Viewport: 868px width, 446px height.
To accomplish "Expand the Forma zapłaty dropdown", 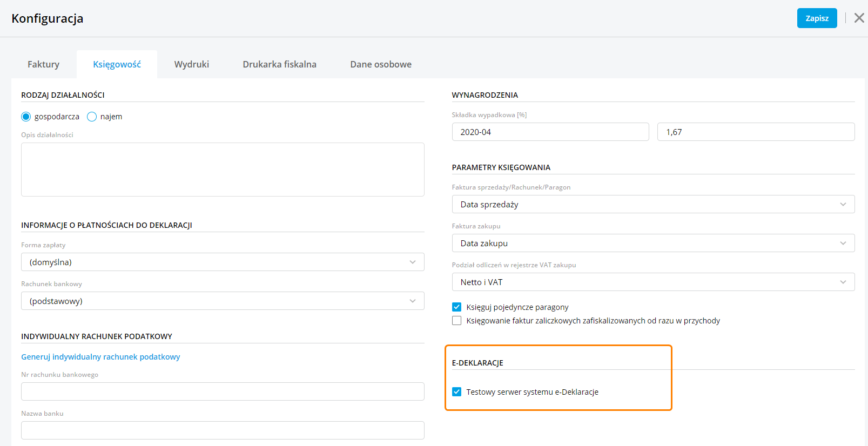I will tap(223, 262).
